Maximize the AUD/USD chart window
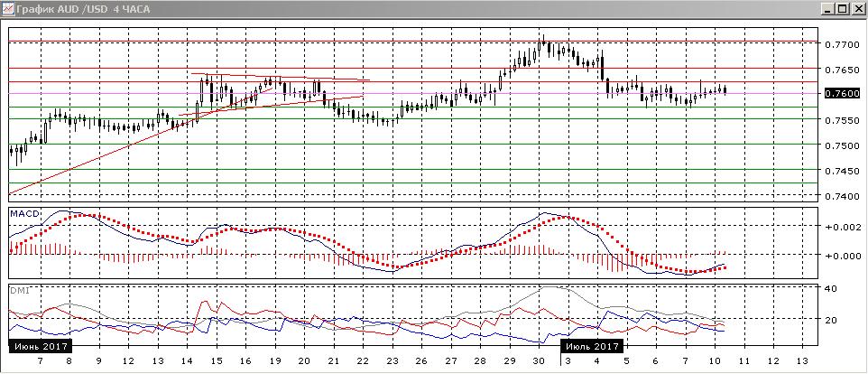The image size is (868, 374). click(x=842, y=9)
